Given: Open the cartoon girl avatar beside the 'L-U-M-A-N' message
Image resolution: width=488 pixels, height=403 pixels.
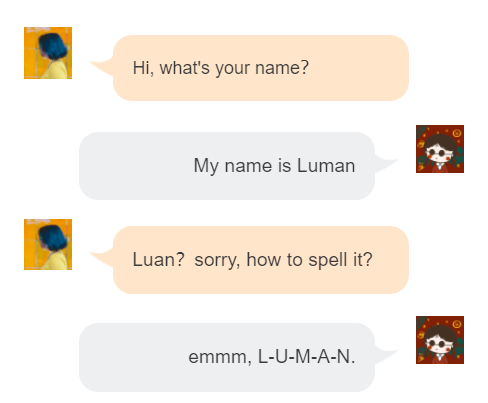Looking at the screenshot, I should (440, 340).
